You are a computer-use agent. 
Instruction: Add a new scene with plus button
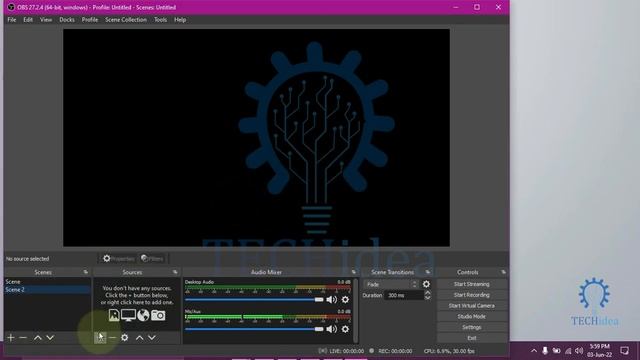tap(11, 338)
